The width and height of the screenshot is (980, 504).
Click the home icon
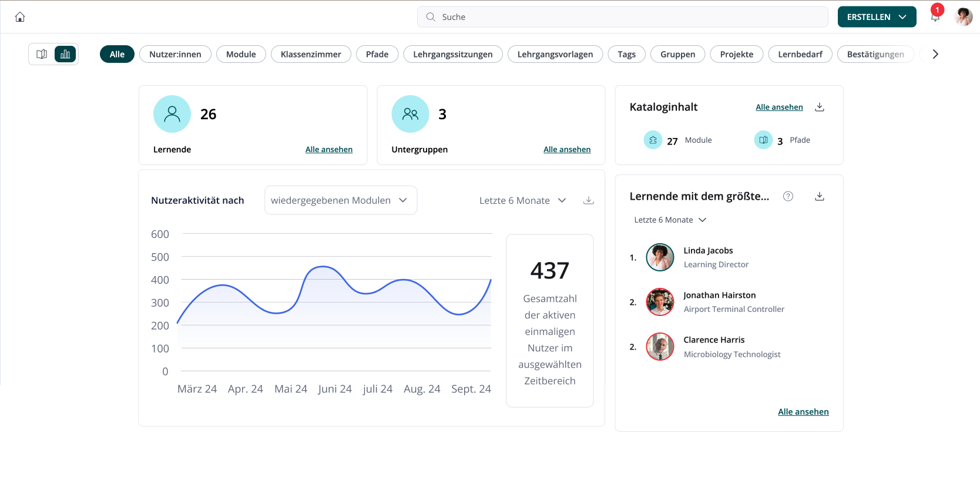point(20,17)
